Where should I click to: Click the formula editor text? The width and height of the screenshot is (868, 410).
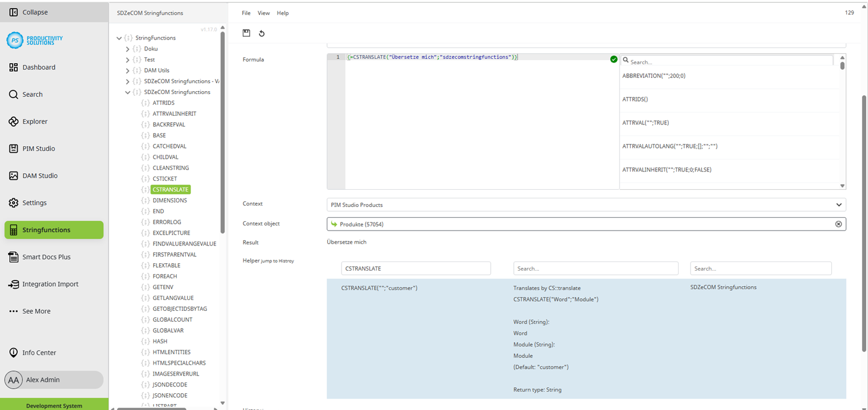[432, 57]
